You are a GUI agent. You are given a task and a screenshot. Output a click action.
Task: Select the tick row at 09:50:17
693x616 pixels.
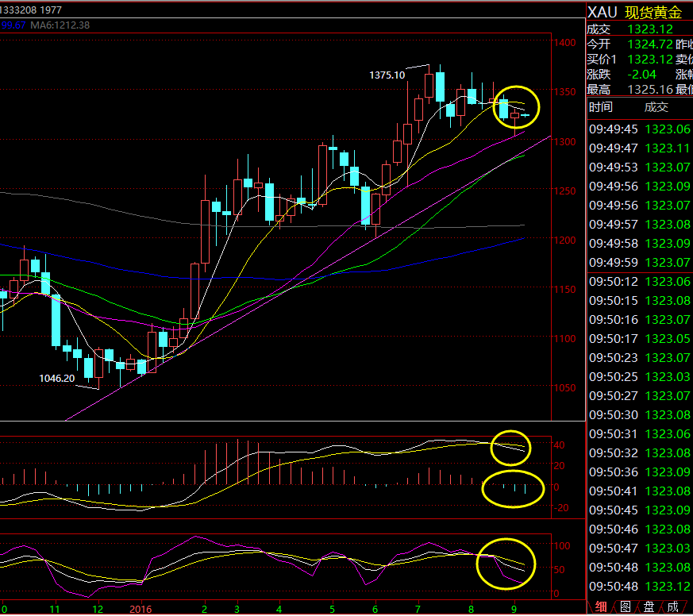pos(640,338)
